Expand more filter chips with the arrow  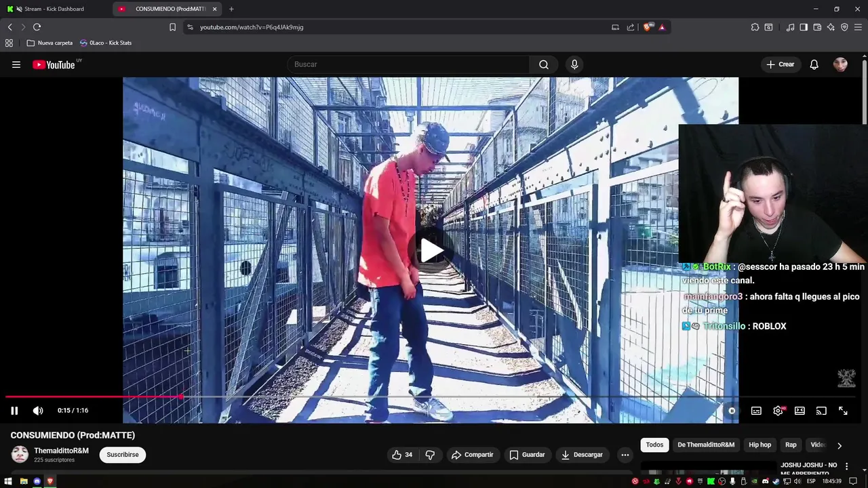[840, 445]
